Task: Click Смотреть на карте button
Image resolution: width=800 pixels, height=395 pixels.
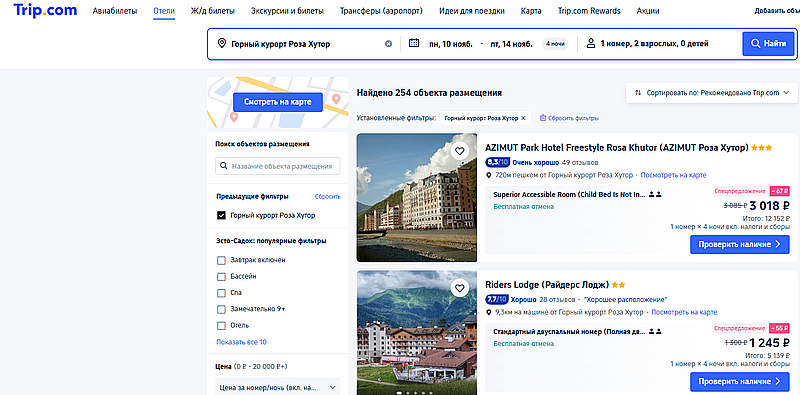Action: pos(278,102)
